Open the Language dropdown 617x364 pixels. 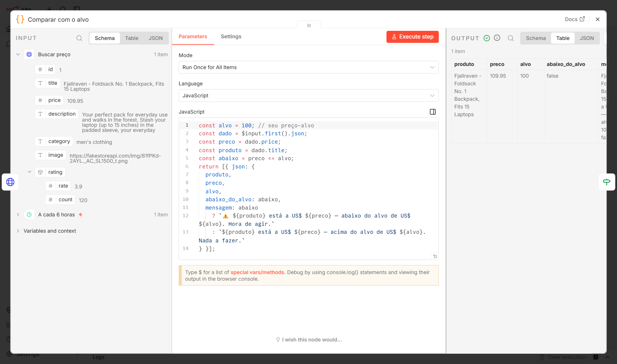[x=308, y=96]
